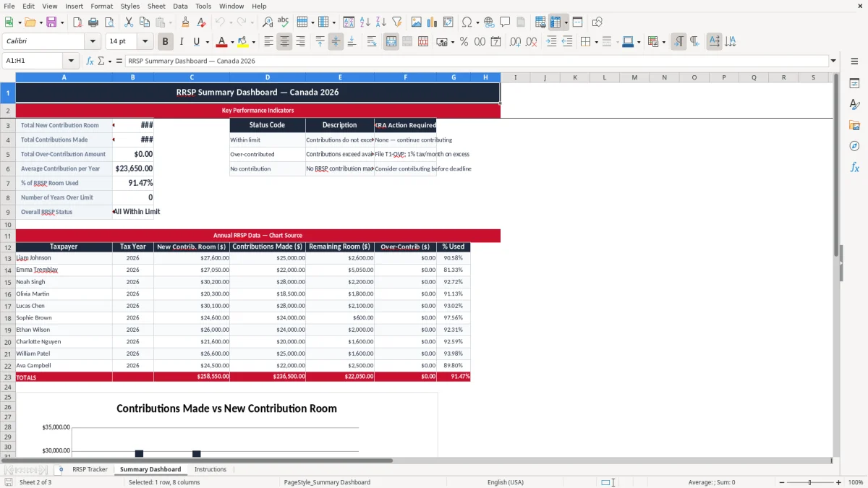Click the Clear Direct Formatting icon
The image size is (868, 488).
201,22
